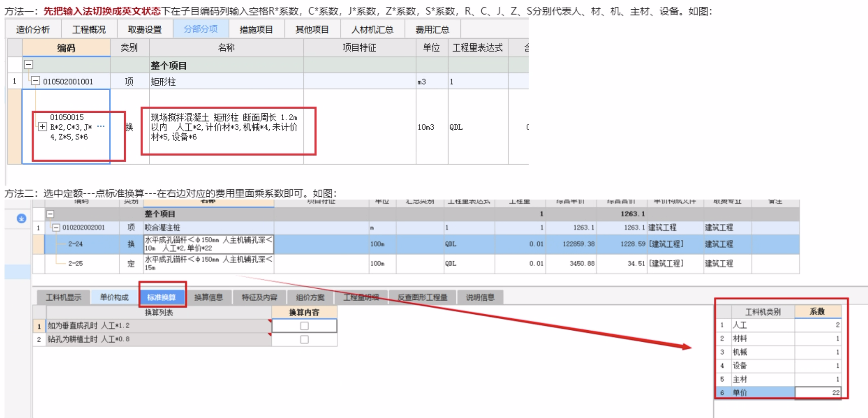Edit the 人工 coefficient field
868x418 pixels.
point(818,325)
